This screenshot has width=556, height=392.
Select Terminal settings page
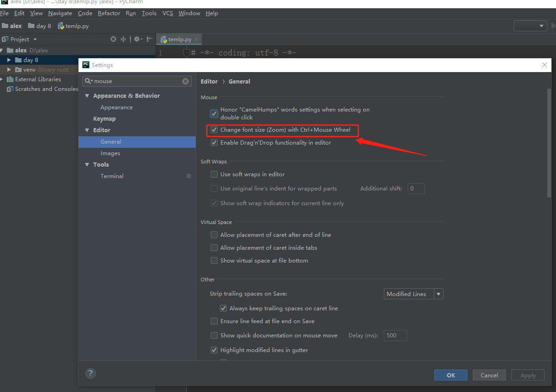pyautogui.click(x=112, y=176)
